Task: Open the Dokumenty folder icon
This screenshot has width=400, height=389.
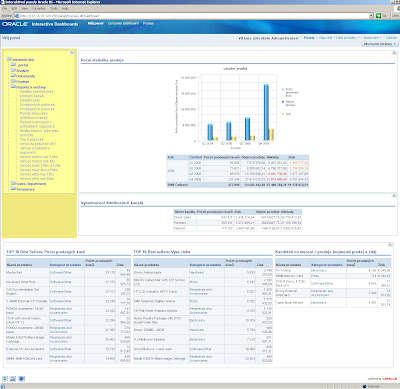Action: click(13, 76)
